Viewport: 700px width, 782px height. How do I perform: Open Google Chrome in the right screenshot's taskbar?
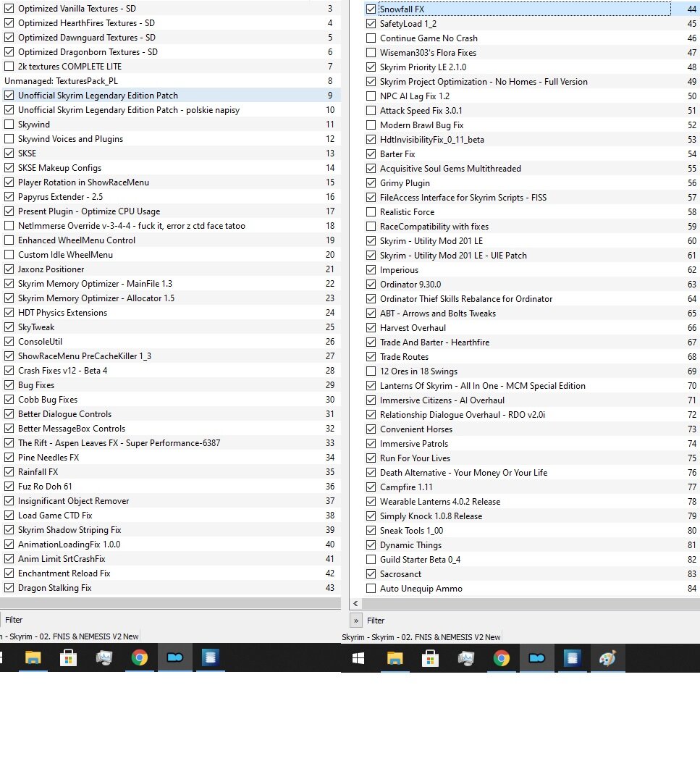(x=502, y=659)
